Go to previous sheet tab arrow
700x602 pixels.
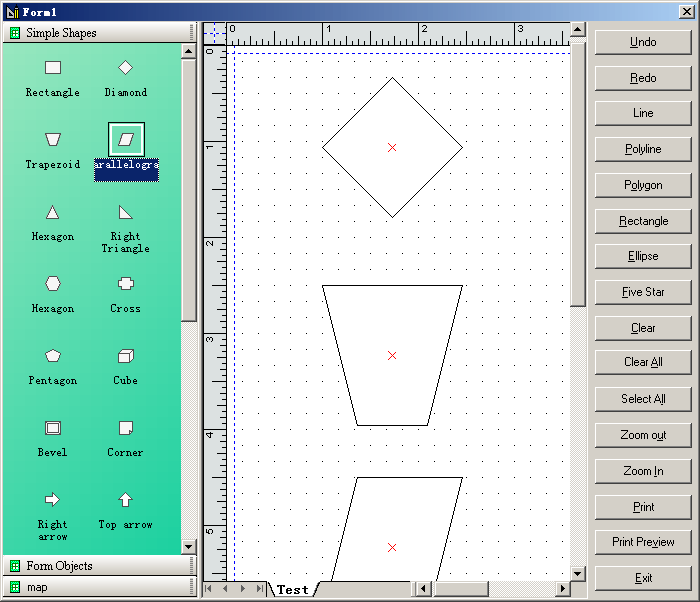pyautogui.click(x=225, y=589)
